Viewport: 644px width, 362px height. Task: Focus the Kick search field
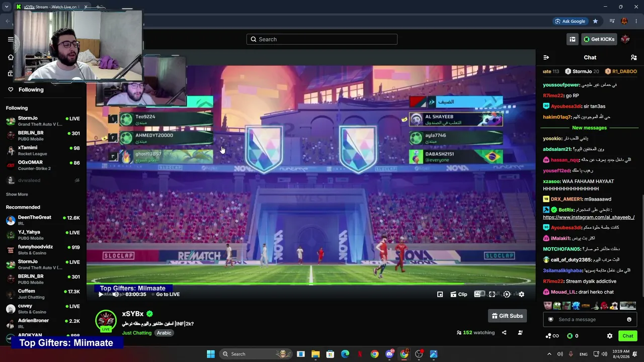coord(322,39)
